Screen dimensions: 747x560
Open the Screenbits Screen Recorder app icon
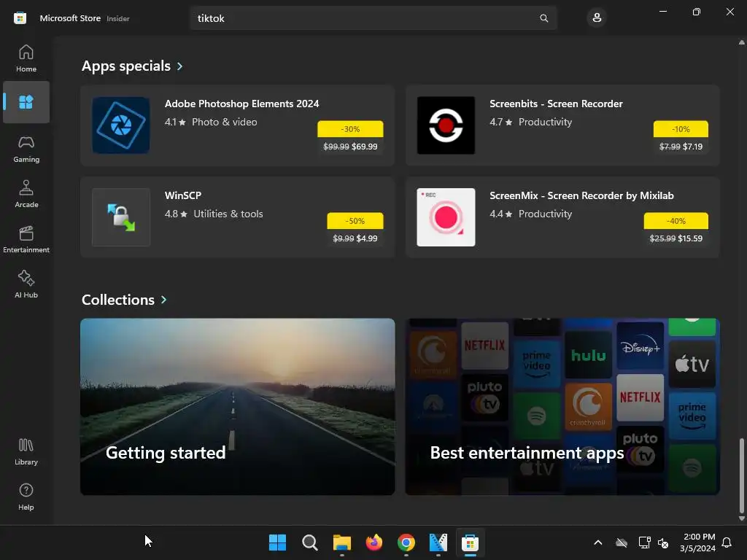coord(446,125)
